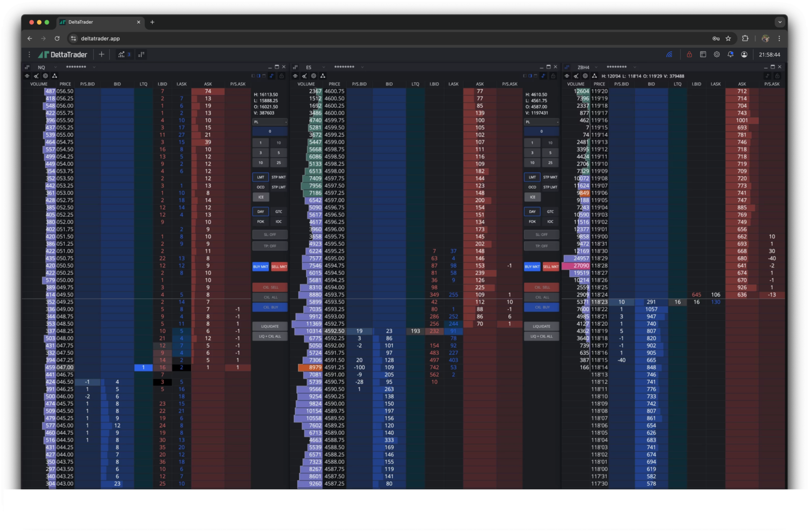Click the quick-trade lightning icon in the NQ panel header
The width and height of the screenshot is (809, 532).
[271, 76]
